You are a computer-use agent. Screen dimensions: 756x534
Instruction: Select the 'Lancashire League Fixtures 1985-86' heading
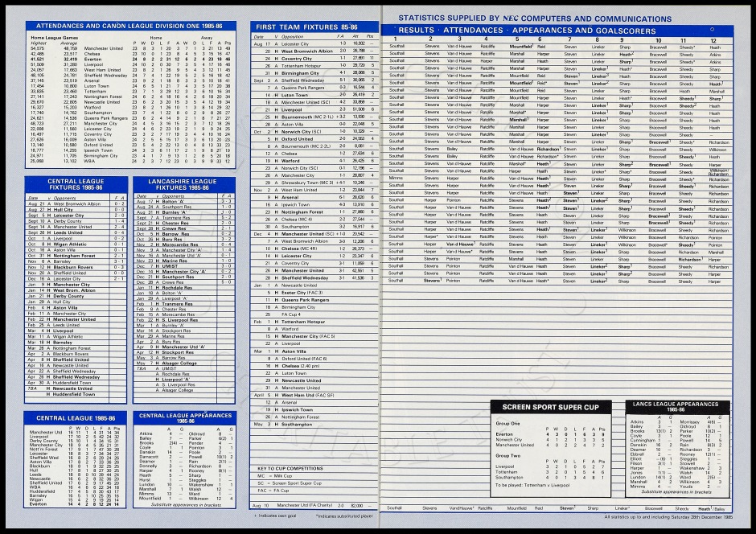click(183, 184)
